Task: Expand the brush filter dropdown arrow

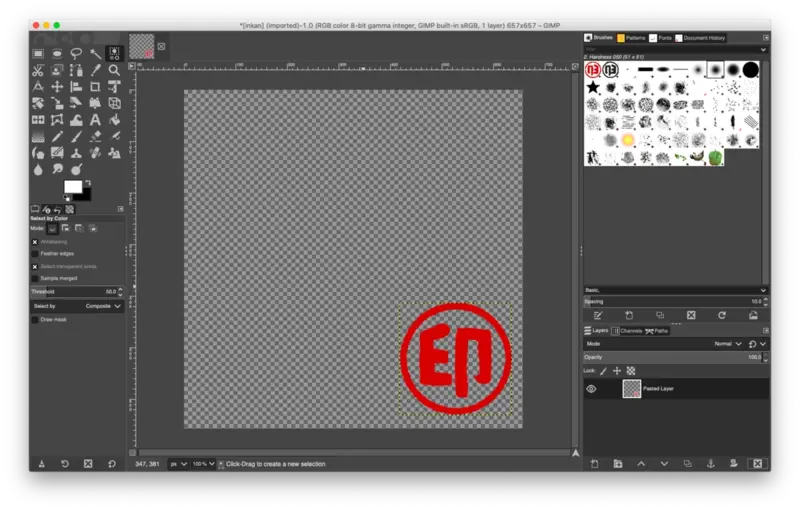Action: point(764,49)
